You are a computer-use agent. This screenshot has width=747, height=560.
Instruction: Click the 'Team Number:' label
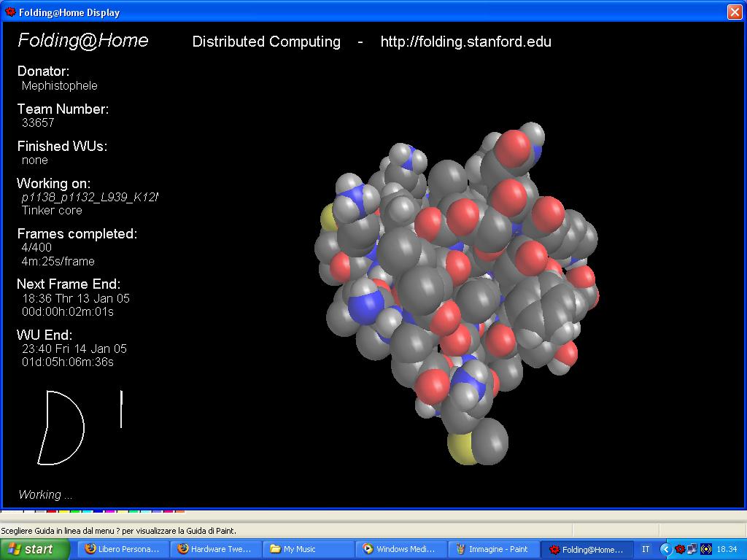[63, 109]
